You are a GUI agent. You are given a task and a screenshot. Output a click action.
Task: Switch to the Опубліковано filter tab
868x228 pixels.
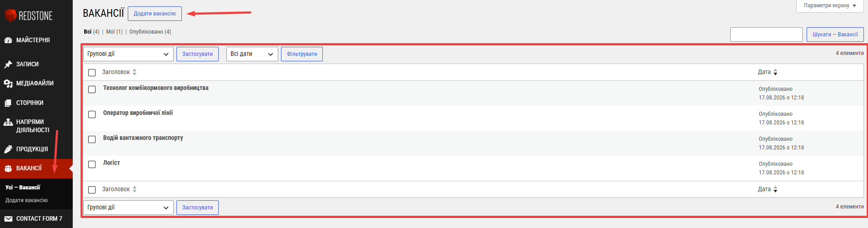coord(146,32)
